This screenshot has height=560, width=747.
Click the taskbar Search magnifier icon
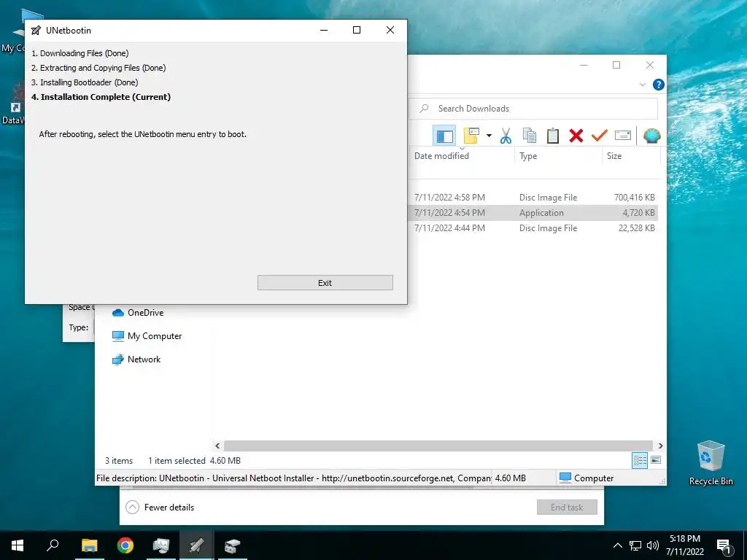click(x=53, y=545)
